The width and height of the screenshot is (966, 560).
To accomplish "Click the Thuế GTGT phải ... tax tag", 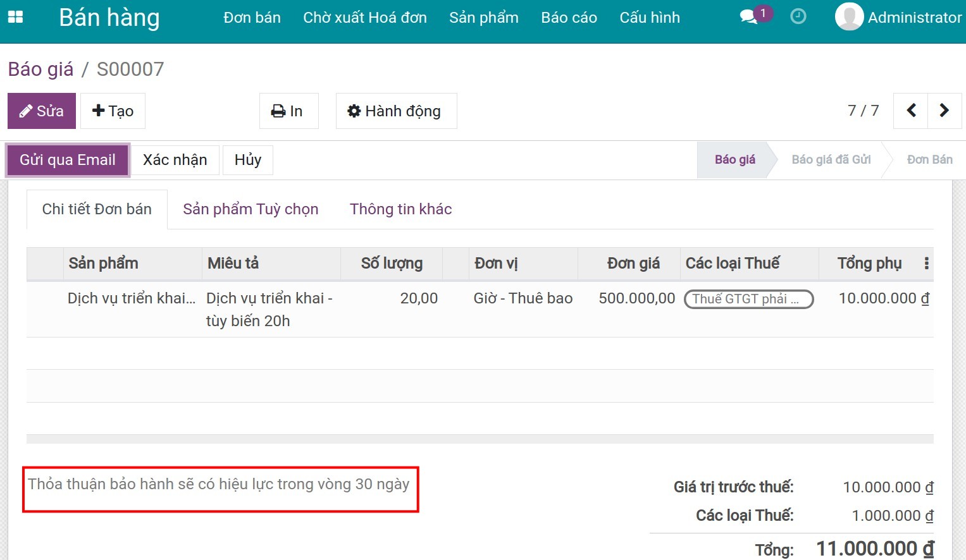I will click(x=749, y=299).
